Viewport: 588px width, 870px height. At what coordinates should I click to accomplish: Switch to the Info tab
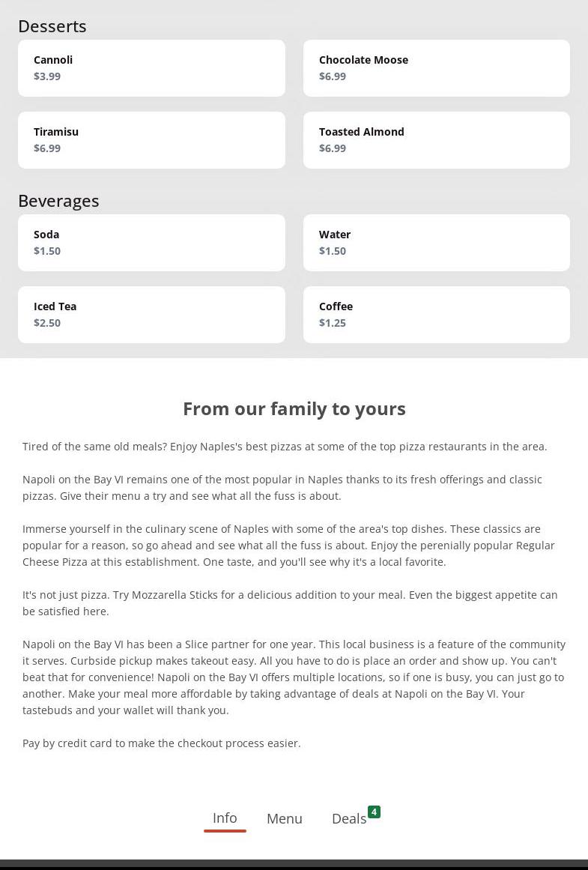pos(225,818)
